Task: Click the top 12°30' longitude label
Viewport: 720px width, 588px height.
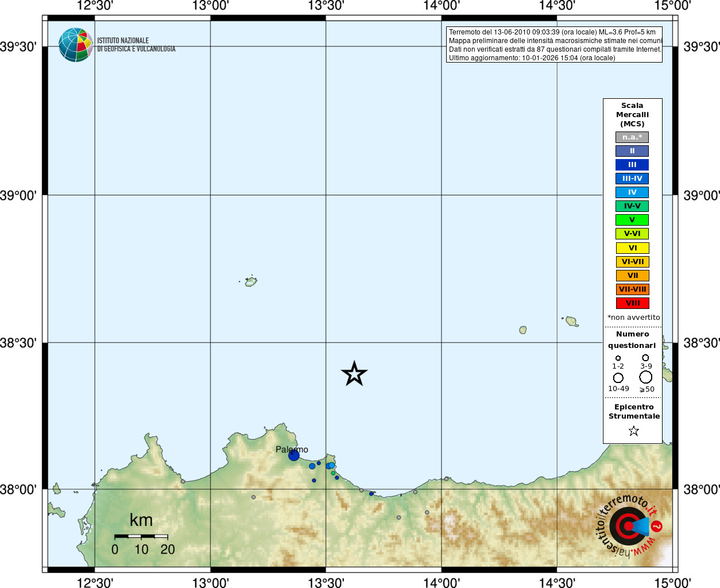Action: [x=95, y=6]
